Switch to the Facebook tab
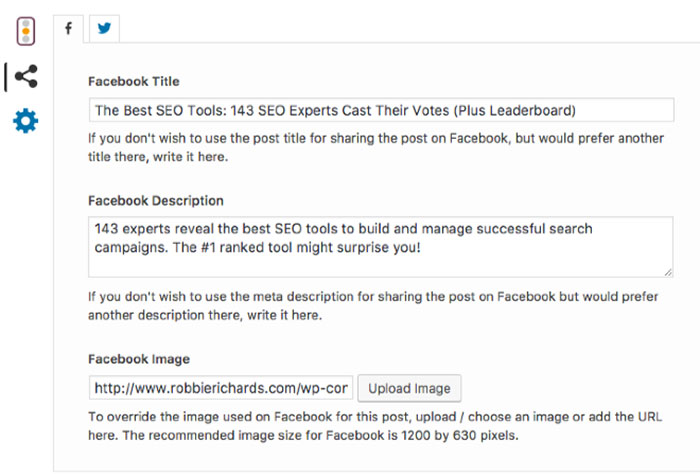 69,28
